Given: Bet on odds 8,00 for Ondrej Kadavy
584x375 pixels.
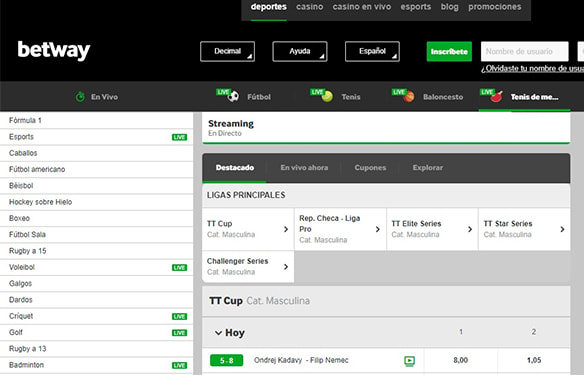Looking at the screenshot, I should (x=461, y=360).
